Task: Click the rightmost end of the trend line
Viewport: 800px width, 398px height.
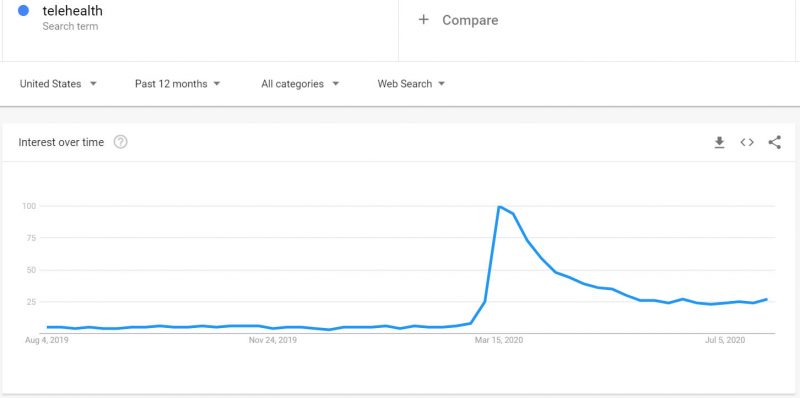Action: (x=766, y=300)
